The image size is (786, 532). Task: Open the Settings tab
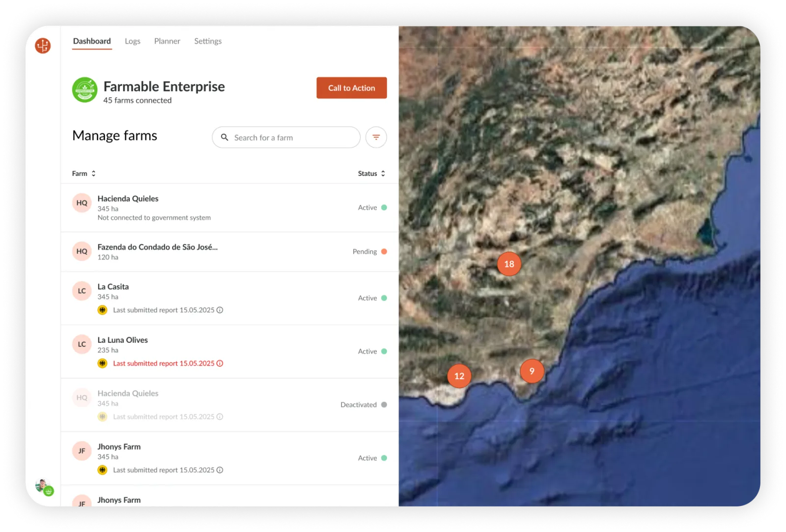208,41
